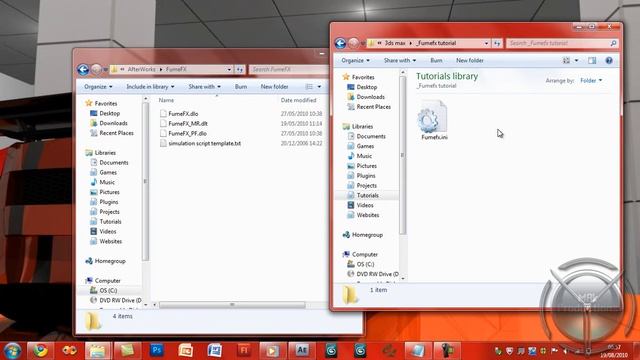Open address history dropdown in the FumeFX window
The image size is (640, 360).
229,69
